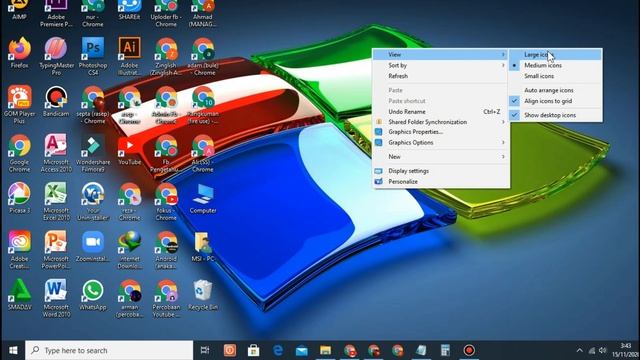Select the Picasa 3 desktop icon
Screen dimensions: 640x360
point(19,198)
